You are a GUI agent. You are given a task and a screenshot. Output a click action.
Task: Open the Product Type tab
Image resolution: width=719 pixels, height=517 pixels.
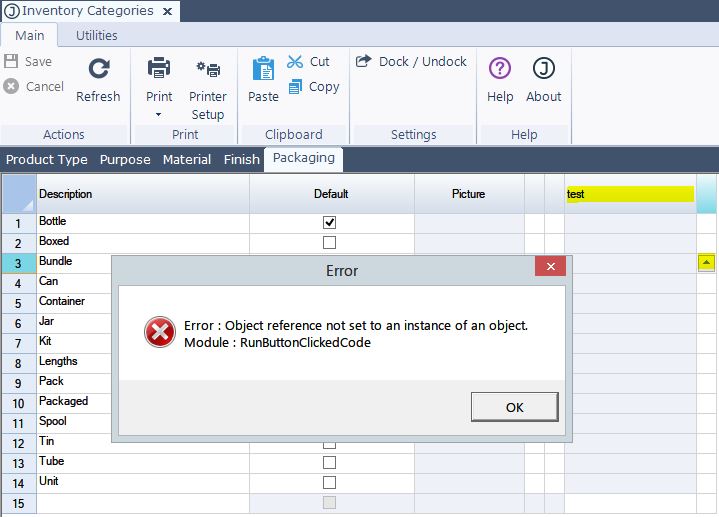point(47,159)
